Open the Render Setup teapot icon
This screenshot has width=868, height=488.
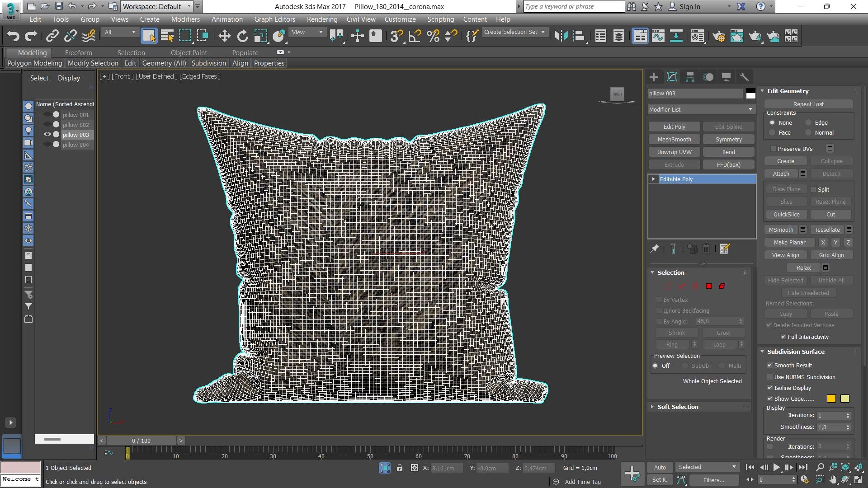(x=719, y=36)
